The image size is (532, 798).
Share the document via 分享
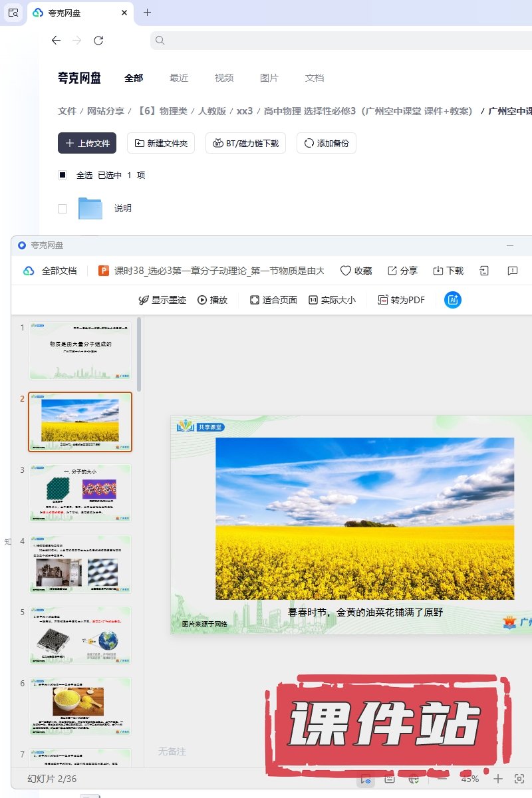402,271
